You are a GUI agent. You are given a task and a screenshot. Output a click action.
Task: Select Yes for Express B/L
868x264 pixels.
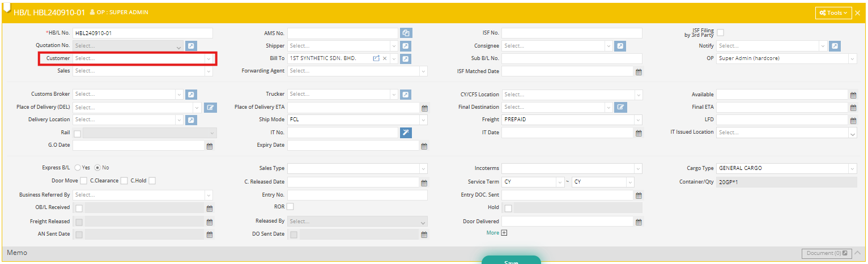tap(78, 168)
